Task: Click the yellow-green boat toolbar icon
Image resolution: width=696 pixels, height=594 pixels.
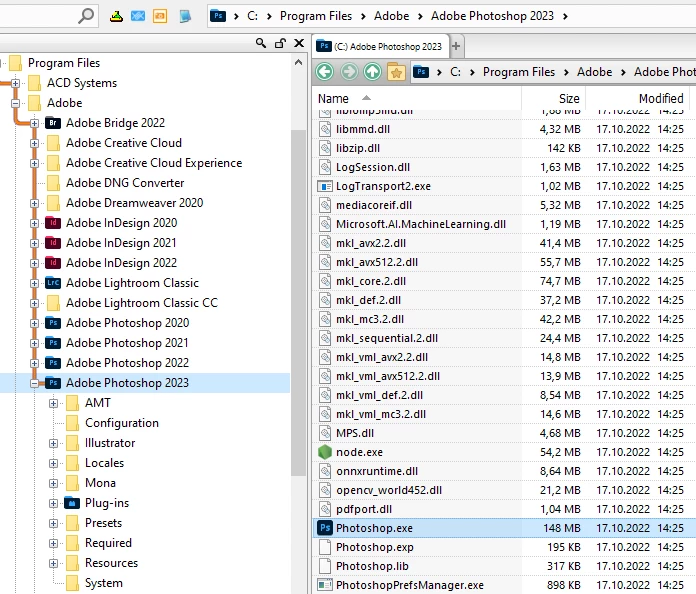Action: click(116, 16)
